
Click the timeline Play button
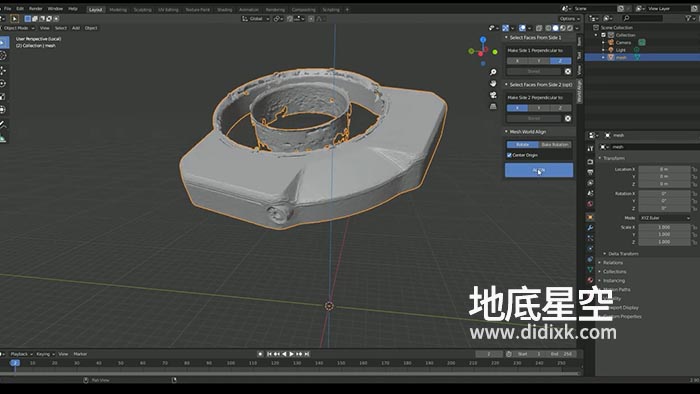click(x=292, y=354)
